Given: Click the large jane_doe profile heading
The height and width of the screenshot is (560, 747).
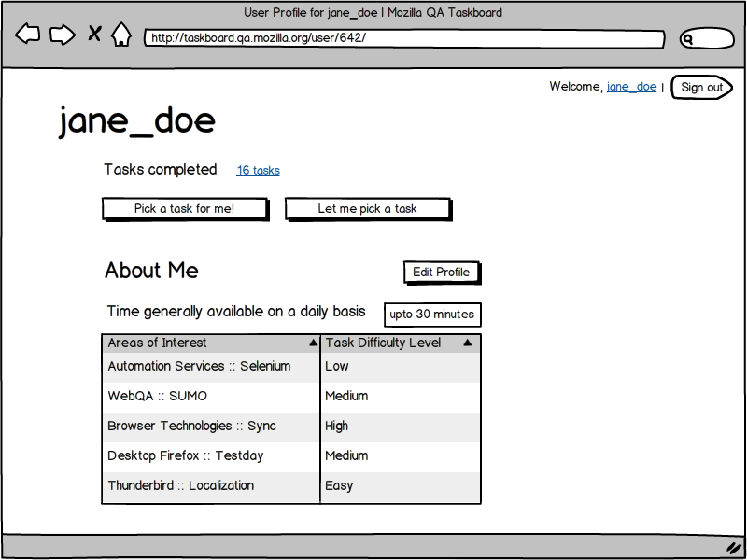Looking at the screenshot, I should click(x=137, y=121).
